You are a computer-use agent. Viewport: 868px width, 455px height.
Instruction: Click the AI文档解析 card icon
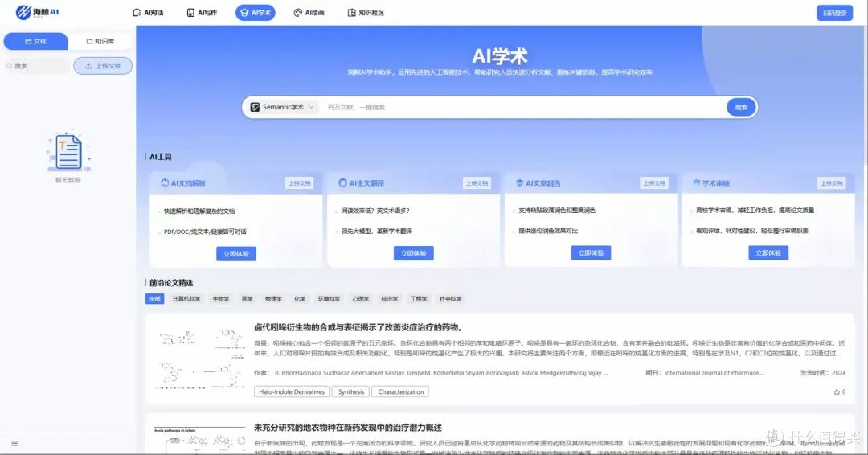click(165, 182)
